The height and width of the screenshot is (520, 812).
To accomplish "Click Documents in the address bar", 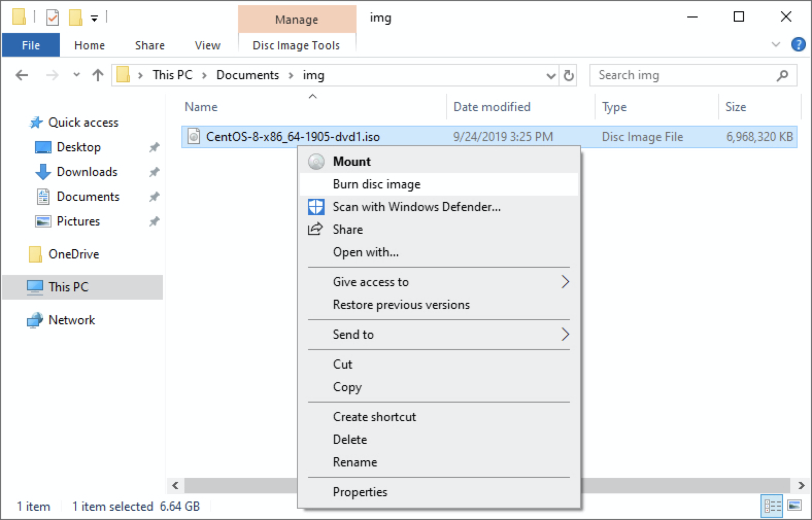I will (248, 75).
